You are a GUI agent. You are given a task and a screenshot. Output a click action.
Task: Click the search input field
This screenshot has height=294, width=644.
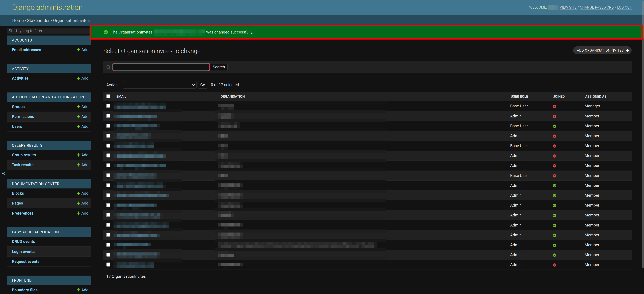point(161,67)
